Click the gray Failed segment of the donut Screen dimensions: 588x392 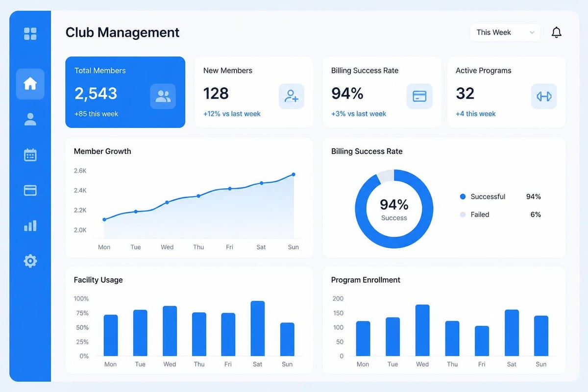[386, 177]
